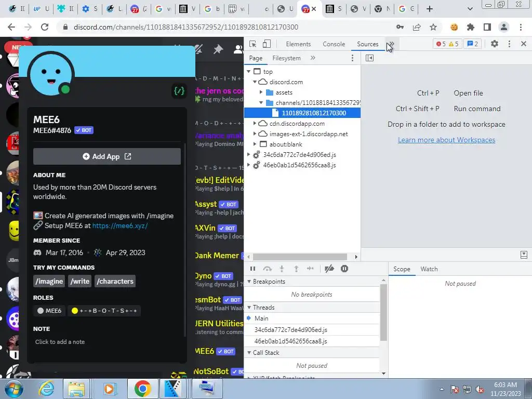Open pinned messages pin icon in Discord
The height and width of the screenshot is (399, 532).
click(218, 49)
